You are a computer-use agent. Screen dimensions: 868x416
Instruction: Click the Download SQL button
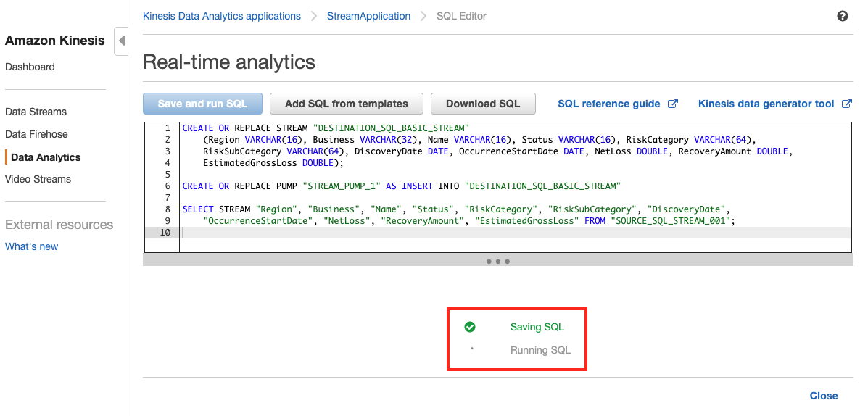[x=483, y=104]
